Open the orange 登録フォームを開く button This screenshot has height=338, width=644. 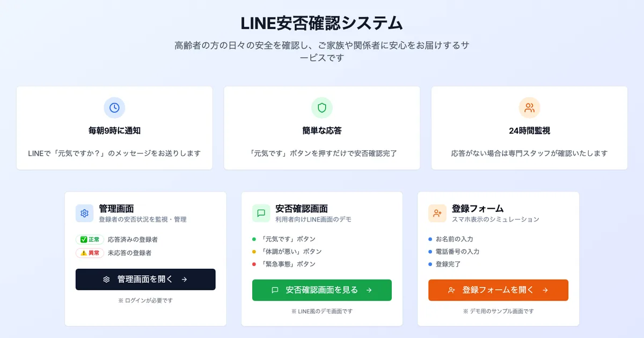pos(498,290)
